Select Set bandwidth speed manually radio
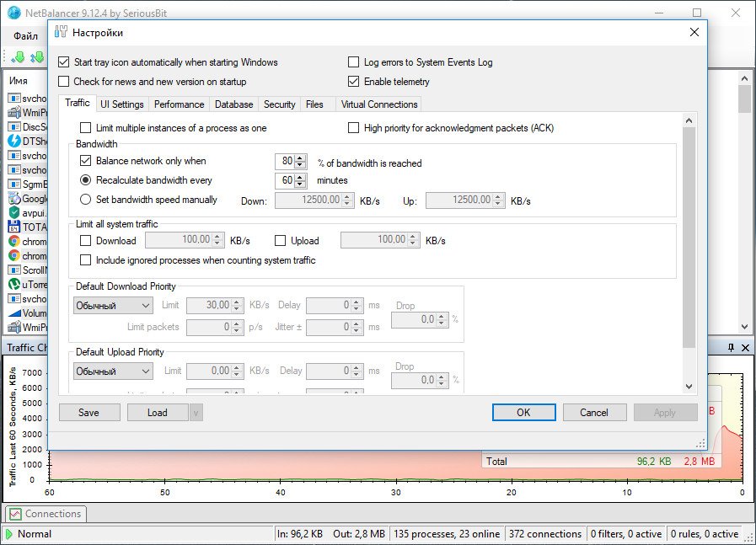This screenshot has width=756, height=545. pyautogui.click(x=85, y=199)
